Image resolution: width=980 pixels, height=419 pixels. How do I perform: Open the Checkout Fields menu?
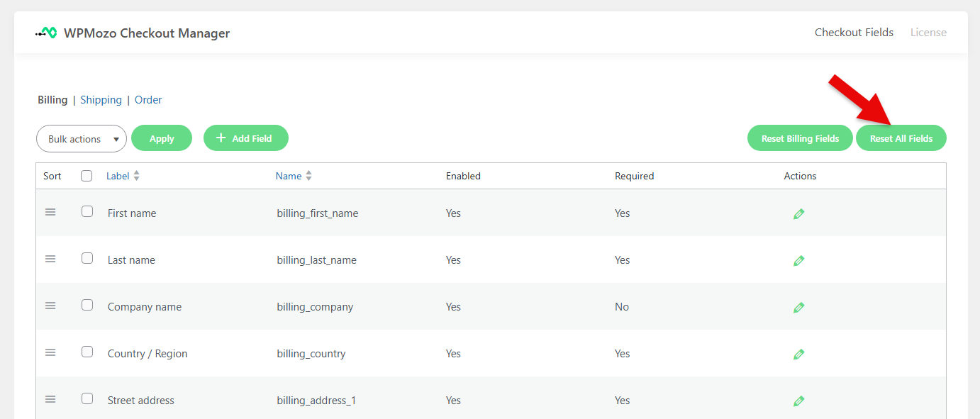point(854,33)
